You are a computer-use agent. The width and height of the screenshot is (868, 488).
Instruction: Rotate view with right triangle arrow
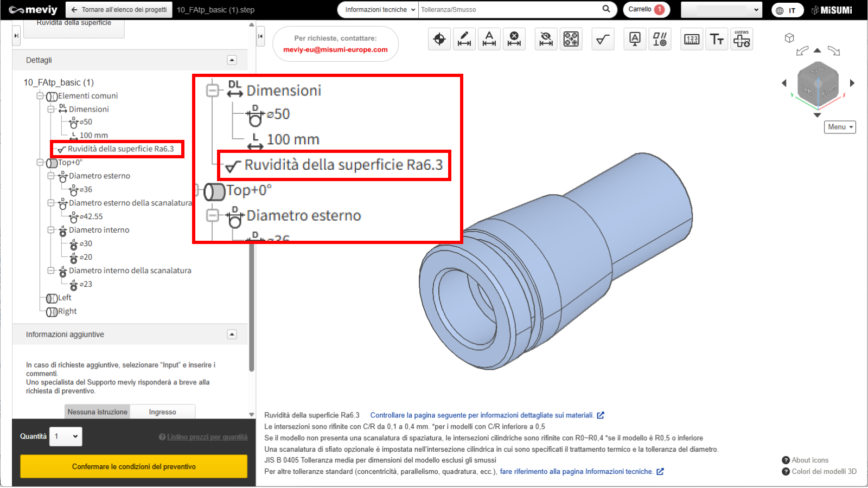852,83
